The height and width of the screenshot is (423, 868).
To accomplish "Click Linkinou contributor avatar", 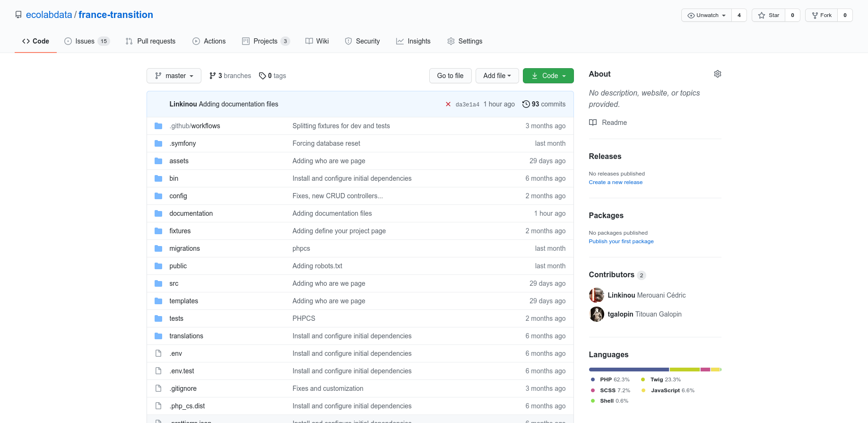I will pyautogui.click(x=597, y=295).
